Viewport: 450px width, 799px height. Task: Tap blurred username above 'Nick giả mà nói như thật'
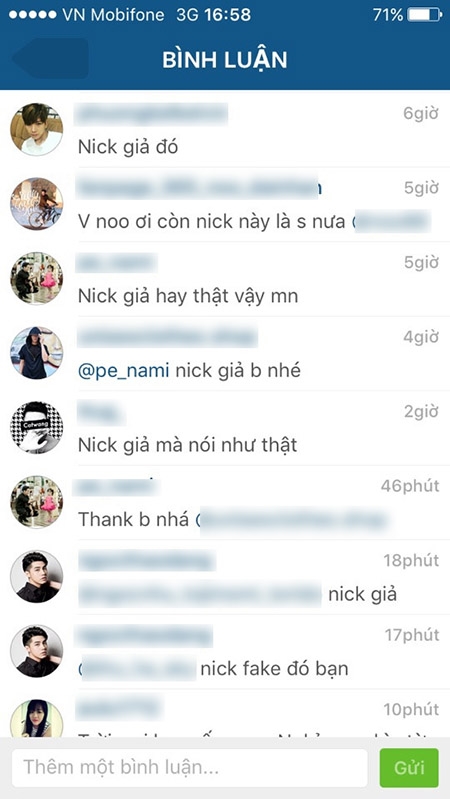pyautogui.click(x=100, y=412)
